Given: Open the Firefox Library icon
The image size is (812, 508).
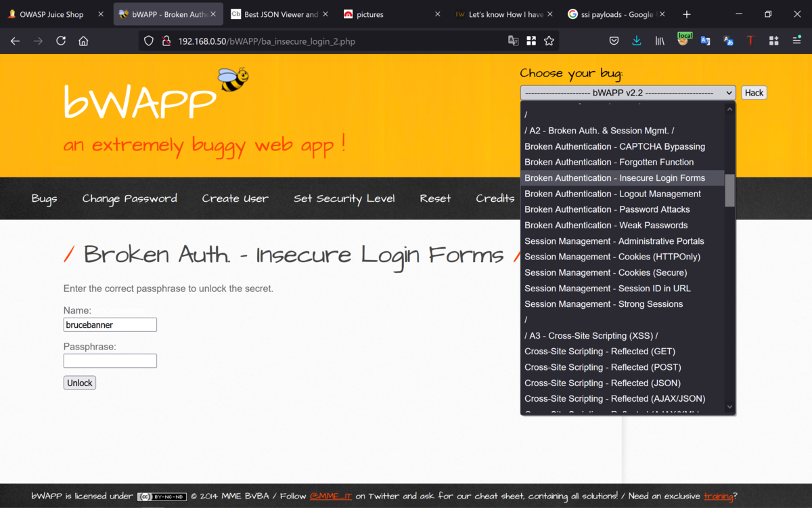Looking at the screenshot, I should pyautogui.click(x=659, y=41).
